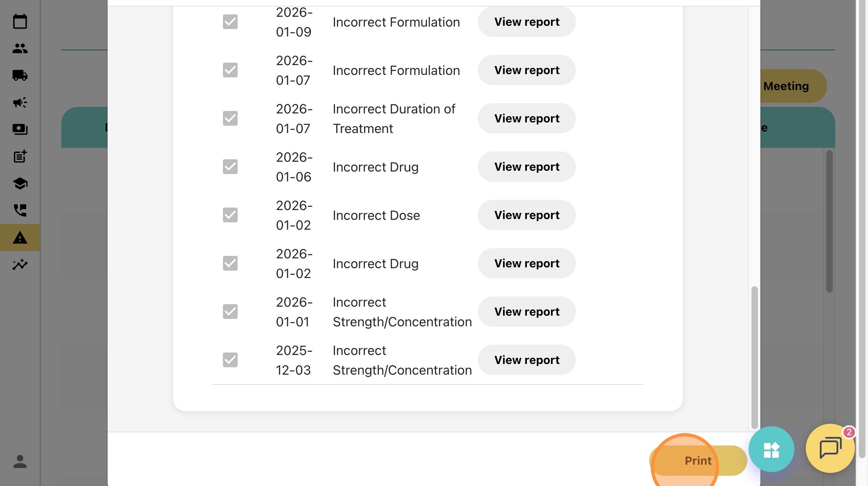
Task: Toggle checkbox for Incorrect Duration of Treatment
Action: (x=230, y=118)
